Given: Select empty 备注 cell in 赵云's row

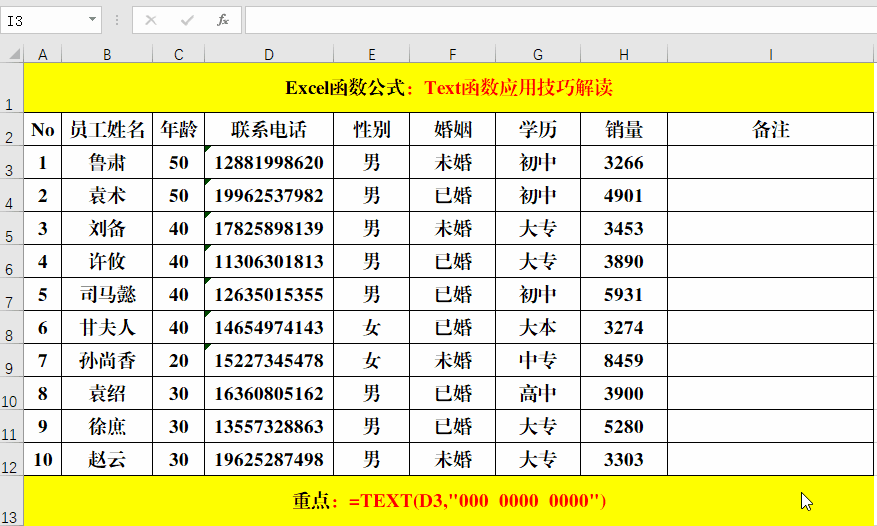Looking at the screenshot, I should pos(771,459).
